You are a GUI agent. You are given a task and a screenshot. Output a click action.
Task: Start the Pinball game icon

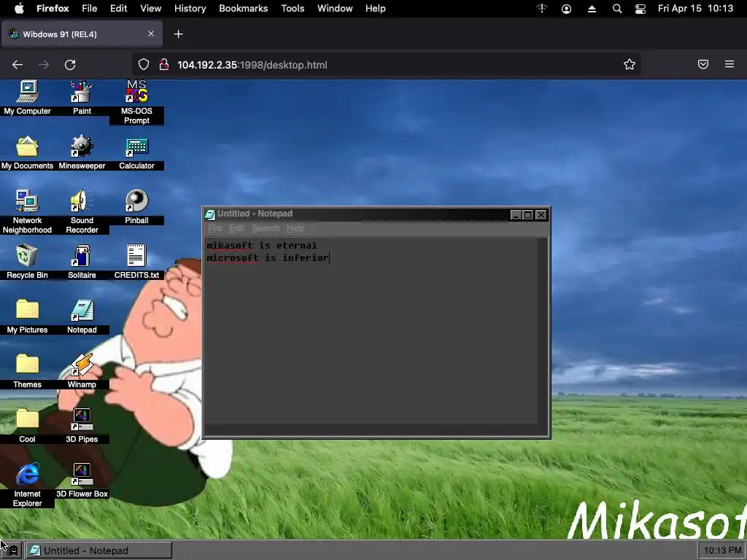(x=136, y=207)
